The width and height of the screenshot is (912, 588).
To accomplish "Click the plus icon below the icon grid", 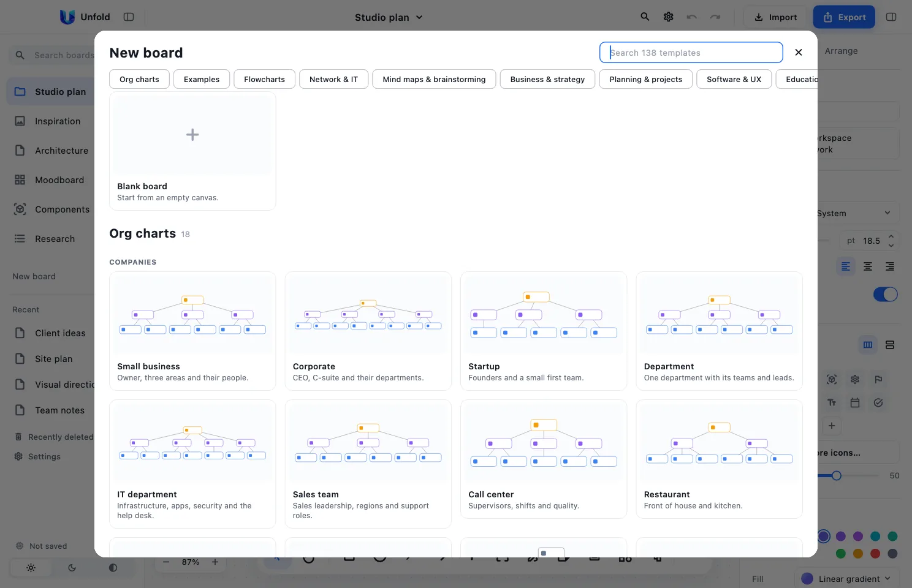I will (832, 426).
